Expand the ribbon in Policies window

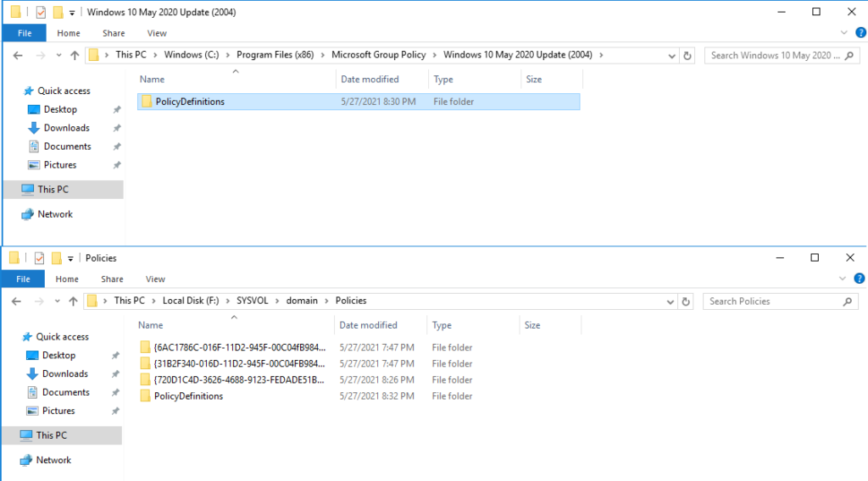[x=843, y=279]
